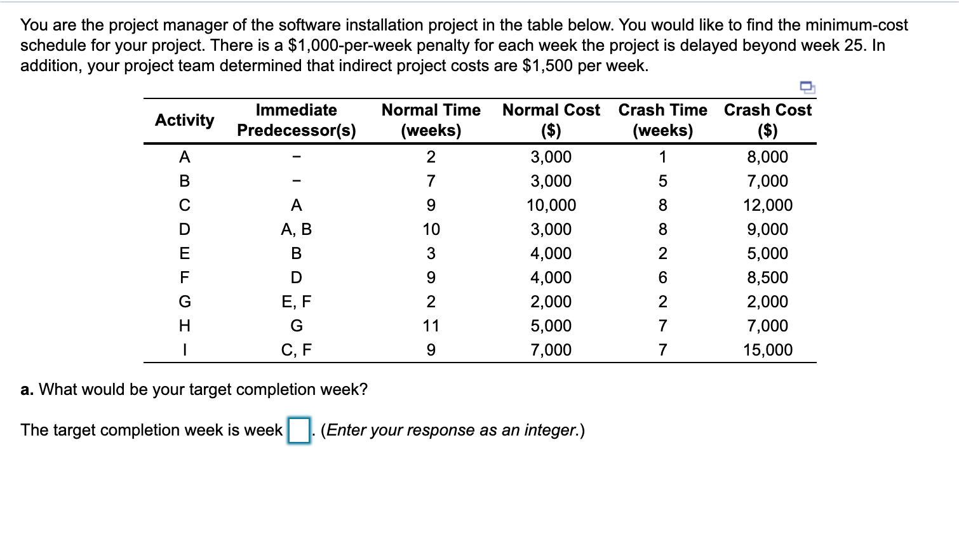Click Activity B row label

point(184,181)
